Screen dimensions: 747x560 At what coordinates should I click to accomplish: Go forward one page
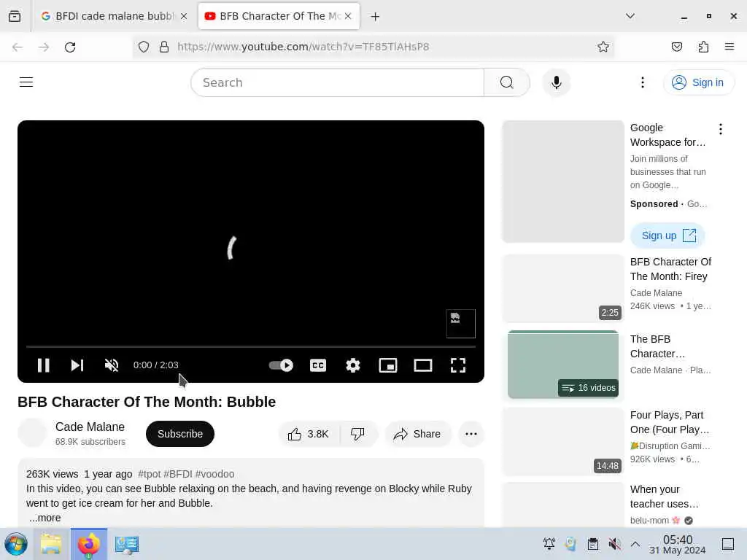44,47
